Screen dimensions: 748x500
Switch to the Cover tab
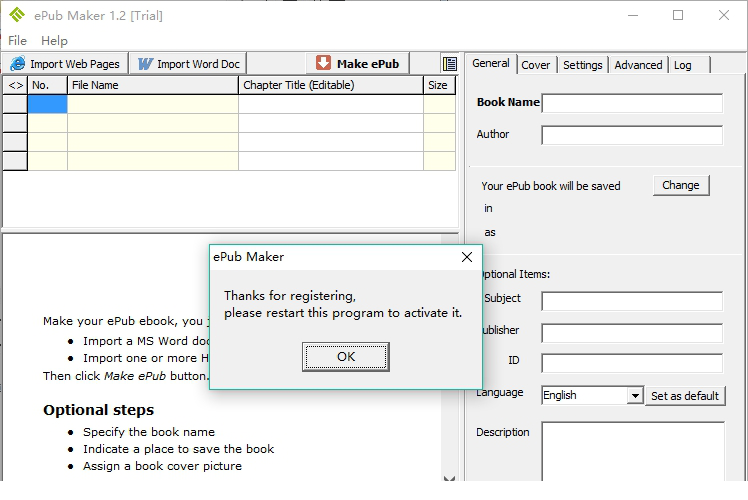(x=536, y=65)
